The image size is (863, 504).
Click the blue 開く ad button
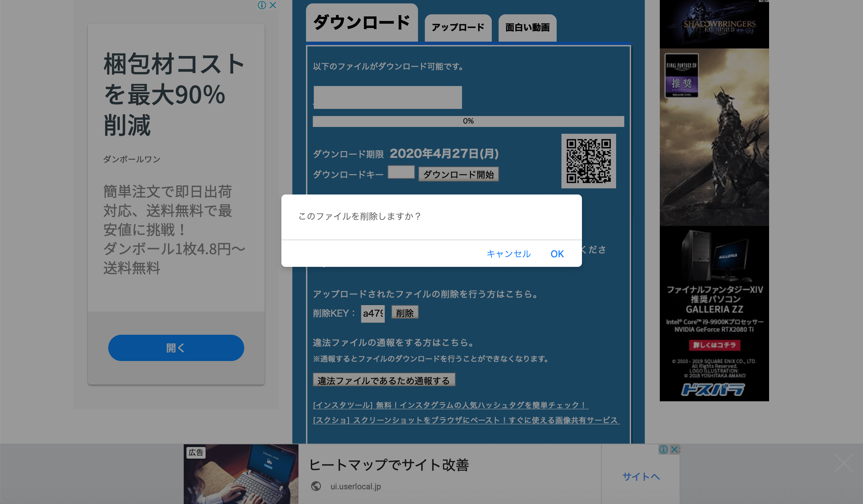tap(176, 348)
